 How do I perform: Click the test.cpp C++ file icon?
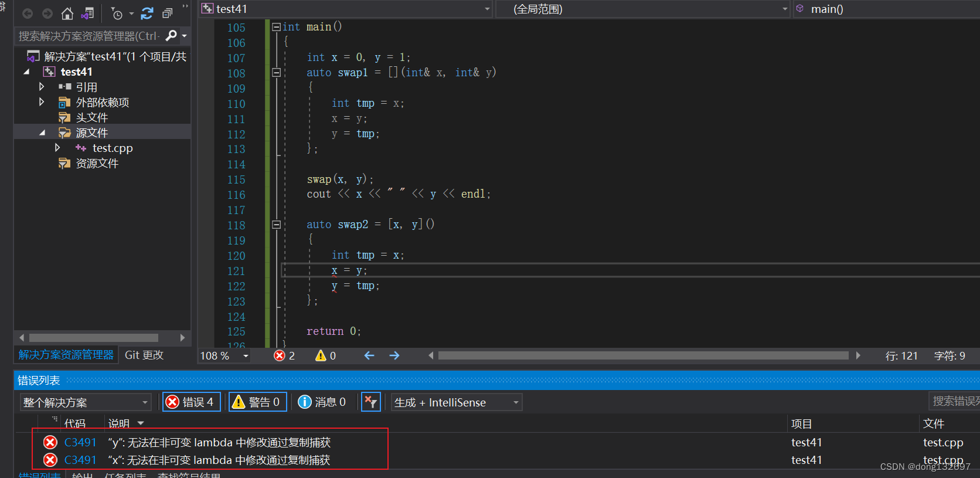tap(81, 148)
